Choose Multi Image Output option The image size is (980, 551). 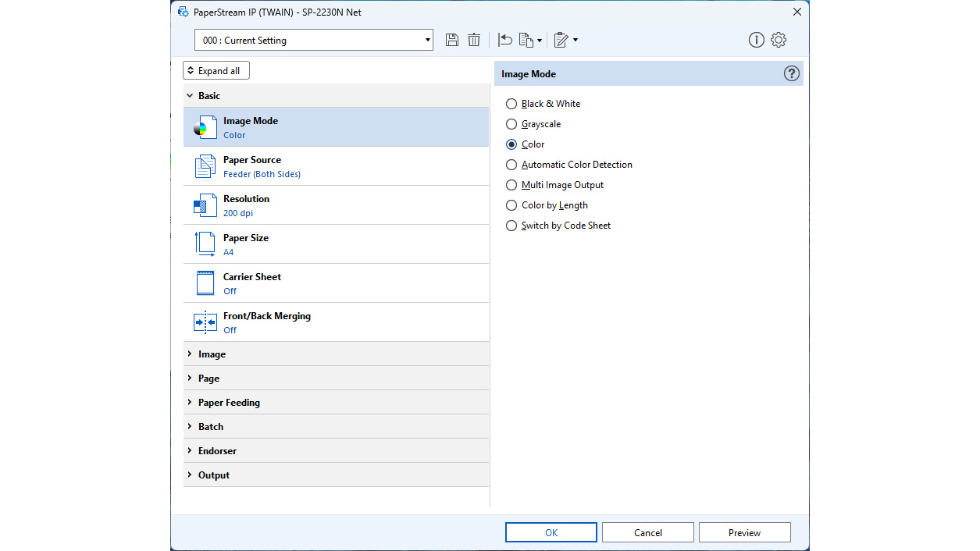coord(511,185)
